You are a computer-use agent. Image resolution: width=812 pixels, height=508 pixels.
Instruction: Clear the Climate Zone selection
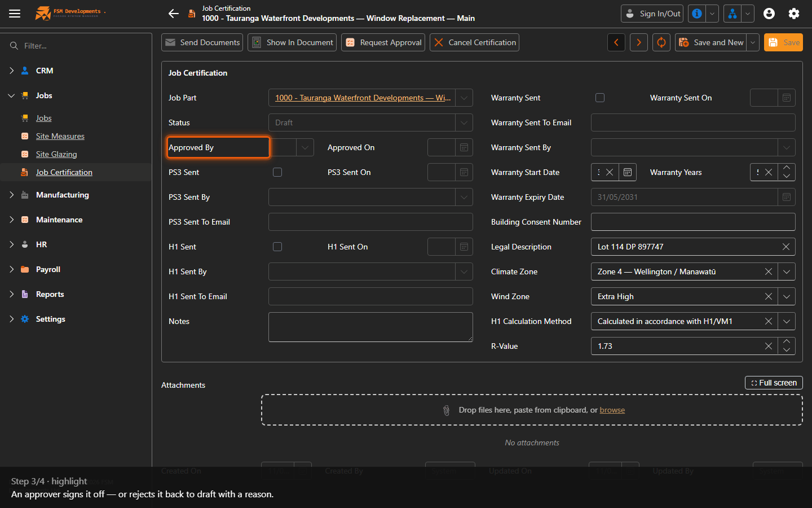(769, 271)
